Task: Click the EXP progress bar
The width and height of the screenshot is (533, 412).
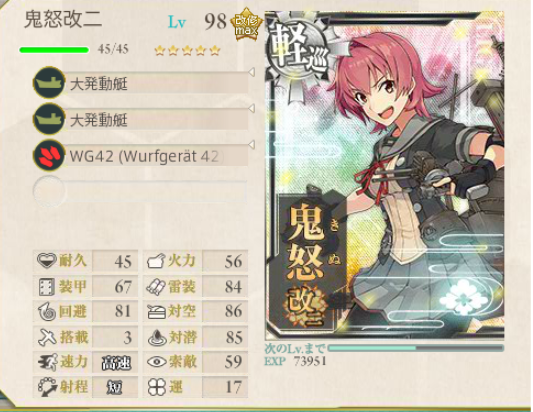Action: click(x=416, y=348)
